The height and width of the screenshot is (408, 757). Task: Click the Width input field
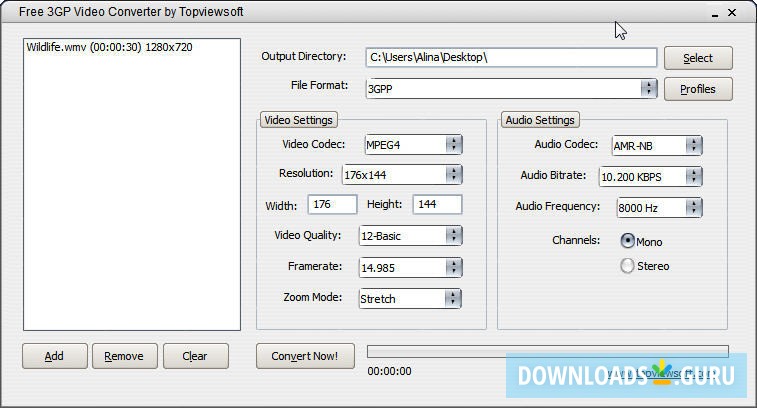coord(332,204)
